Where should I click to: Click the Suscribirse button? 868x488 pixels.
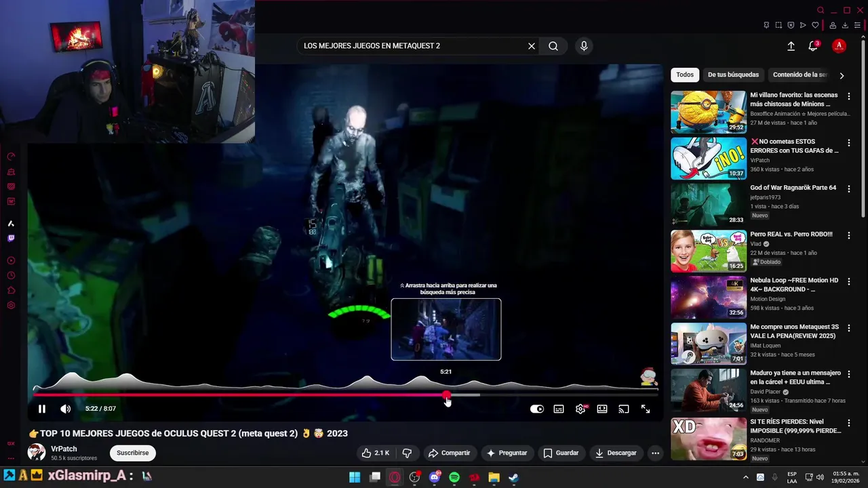click(132, 453)
